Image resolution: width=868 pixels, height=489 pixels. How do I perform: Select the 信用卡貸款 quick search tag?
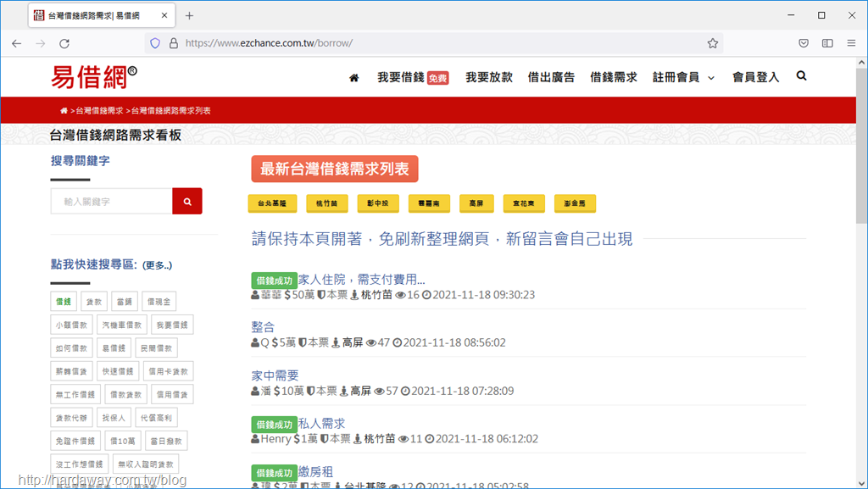tap(169, 371)
